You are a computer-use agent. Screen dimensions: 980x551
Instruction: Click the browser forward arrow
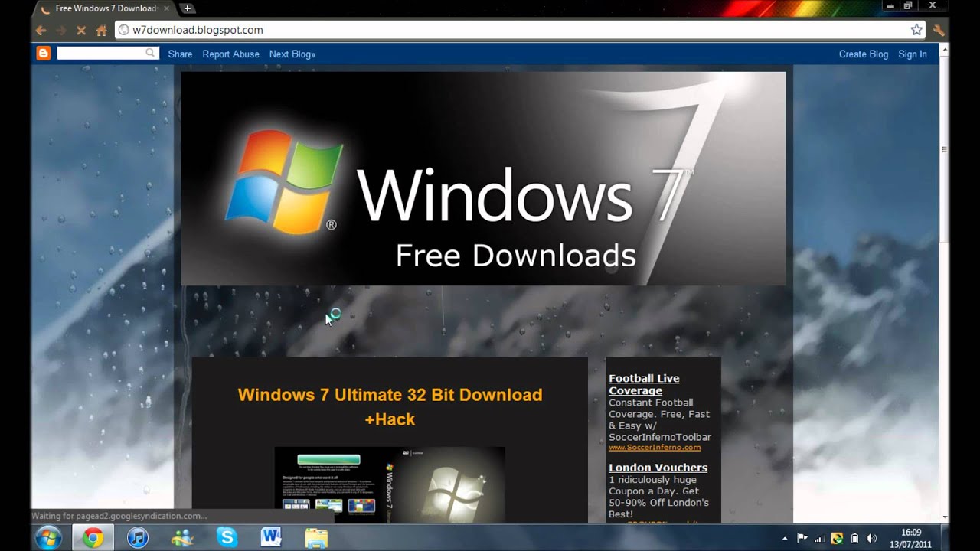[61, 31]
